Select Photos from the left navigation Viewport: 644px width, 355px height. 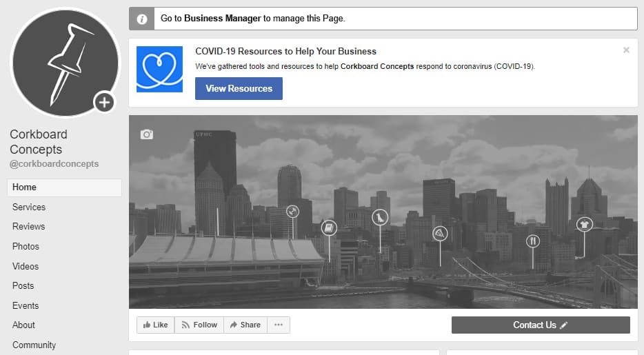click(x=26, y=246)
